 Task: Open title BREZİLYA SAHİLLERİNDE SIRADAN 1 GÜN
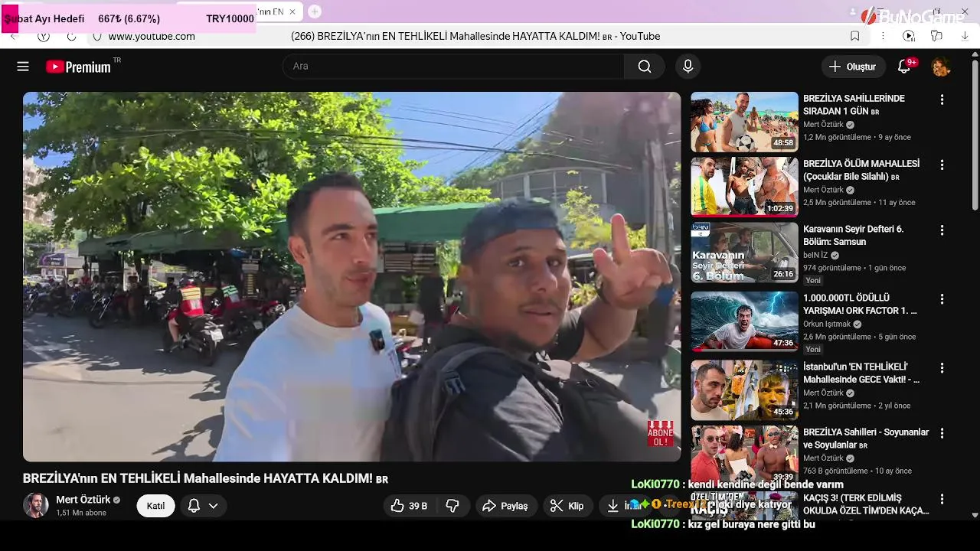(x=854, y=105)
